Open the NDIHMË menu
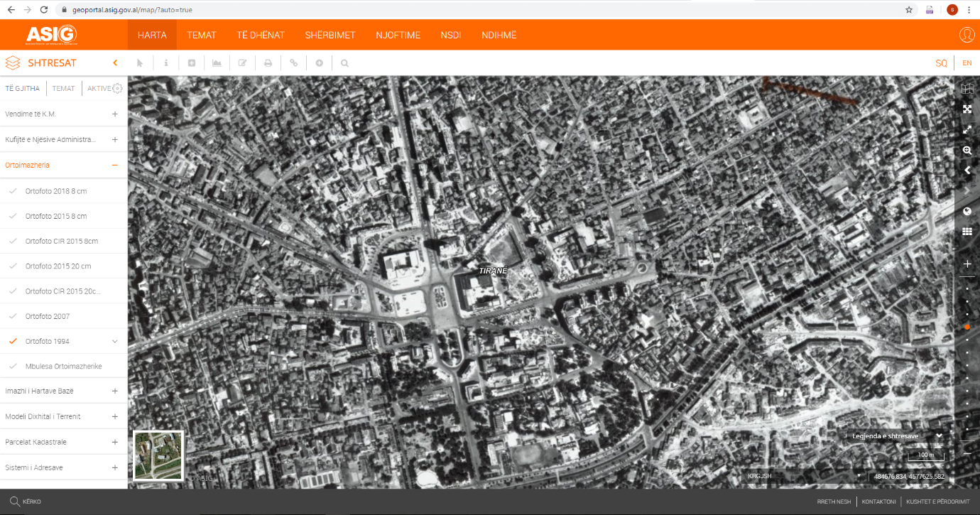Screen dimensions: 980x515 point(499,35)
